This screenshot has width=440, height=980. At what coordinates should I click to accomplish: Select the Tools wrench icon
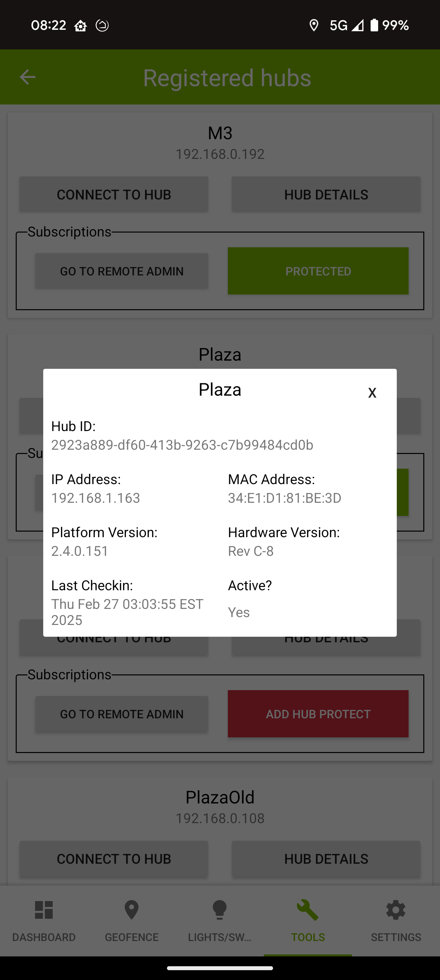tap(308, 910)
